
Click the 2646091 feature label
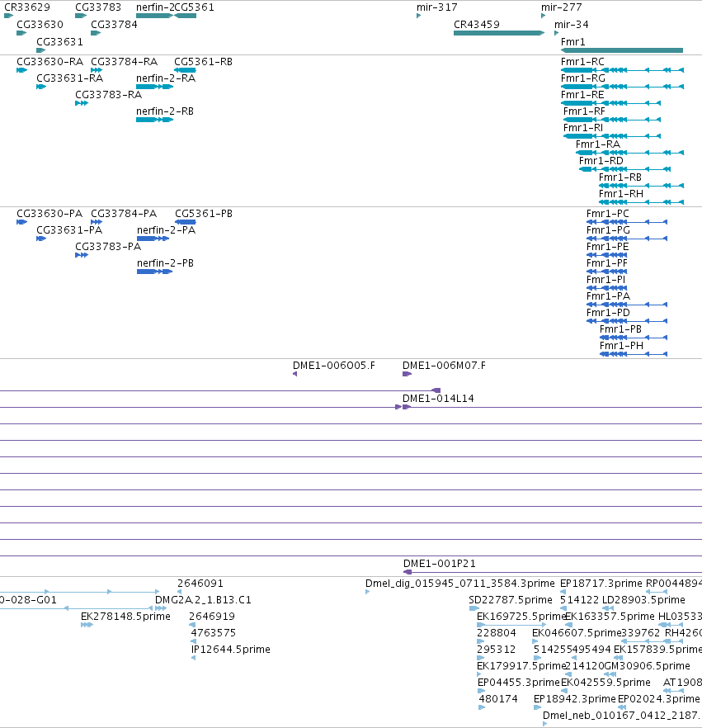(200, 583)
